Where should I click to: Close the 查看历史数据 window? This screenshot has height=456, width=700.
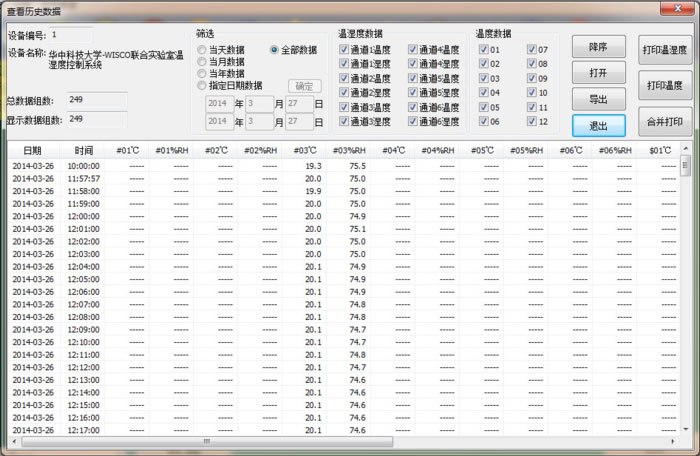[676, 10]
